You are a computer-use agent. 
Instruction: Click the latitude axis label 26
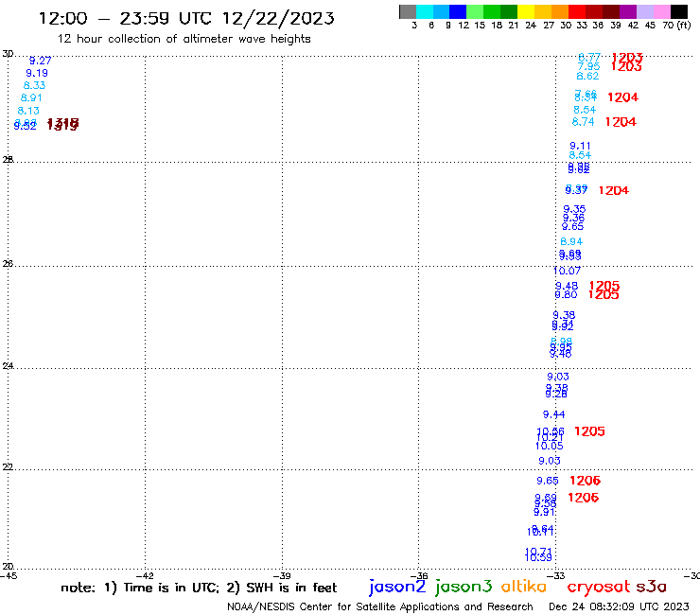tap(8, 264)
